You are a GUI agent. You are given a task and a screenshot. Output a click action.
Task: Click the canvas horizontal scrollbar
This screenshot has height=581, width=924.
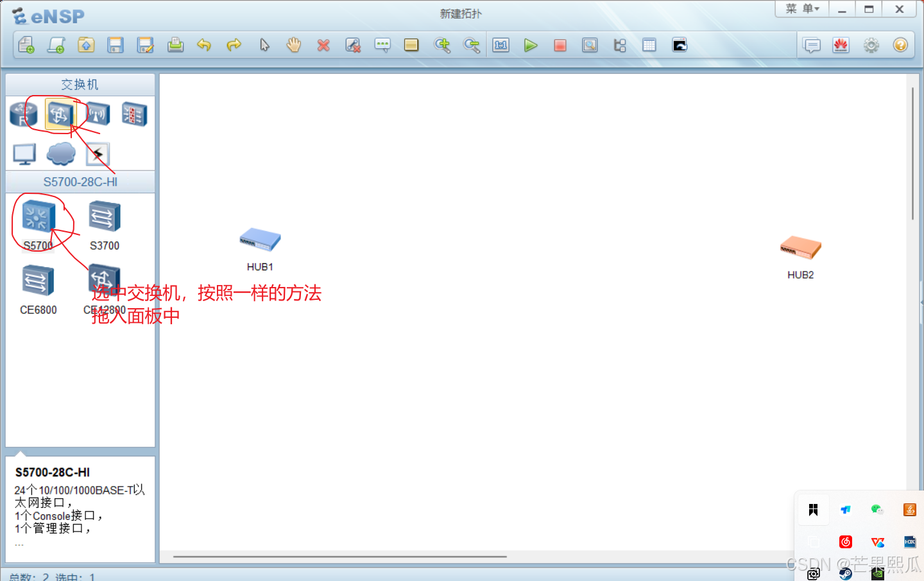(340, 557)
